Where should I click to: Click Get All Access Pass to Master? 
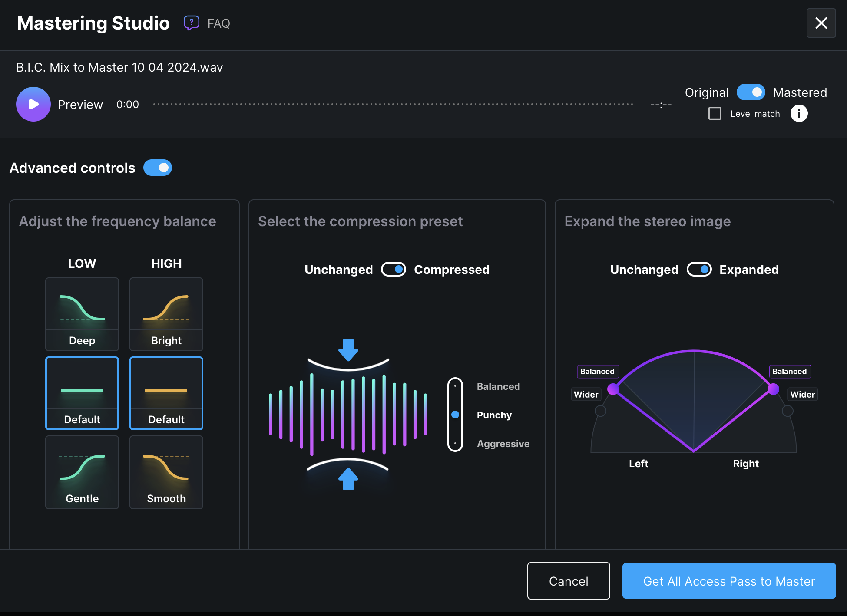[729, 581]
